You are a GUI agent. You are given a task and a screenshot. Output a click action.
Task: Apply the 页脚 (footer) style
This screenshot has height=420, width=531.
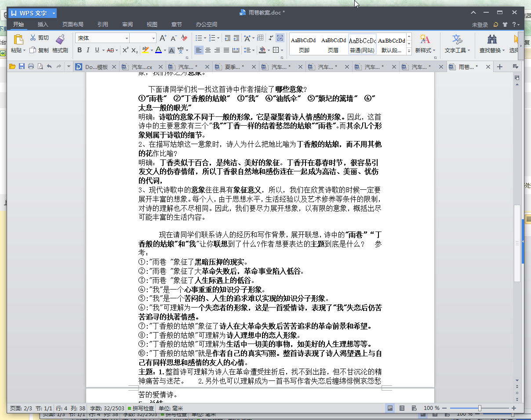click(304, 44)
